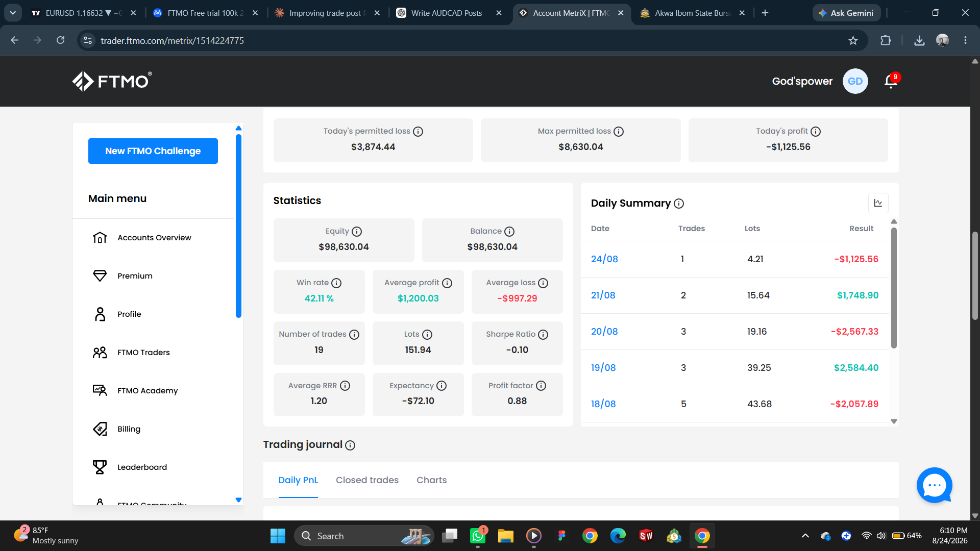Show Sharpe Ratio info icon
980x551 pixels.
click(x=543, y=335)
